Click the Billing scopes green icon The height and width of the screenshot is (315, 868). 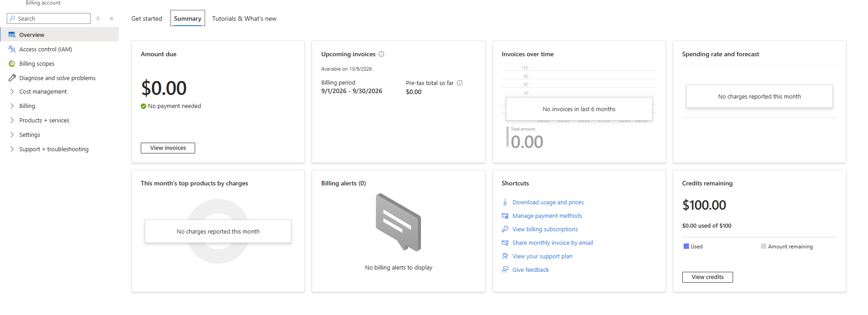pos(12,63)
